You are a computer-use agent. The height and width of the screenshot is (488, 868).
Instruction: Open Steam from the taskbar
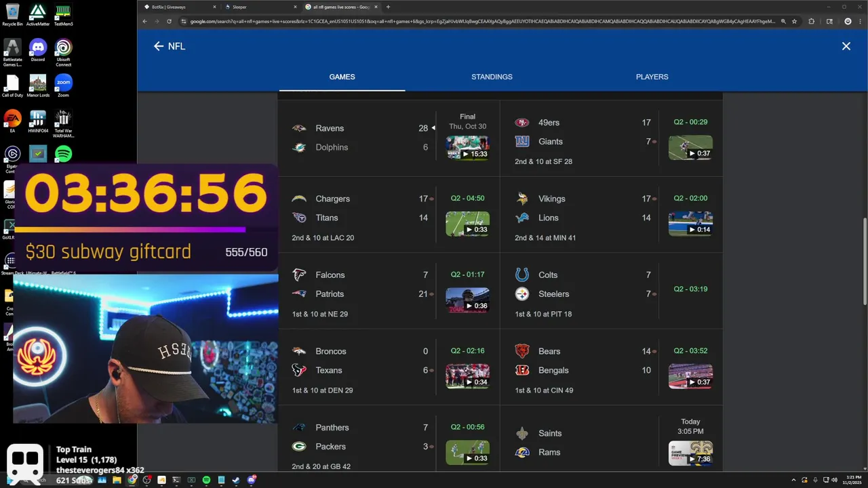coord(236,480)
